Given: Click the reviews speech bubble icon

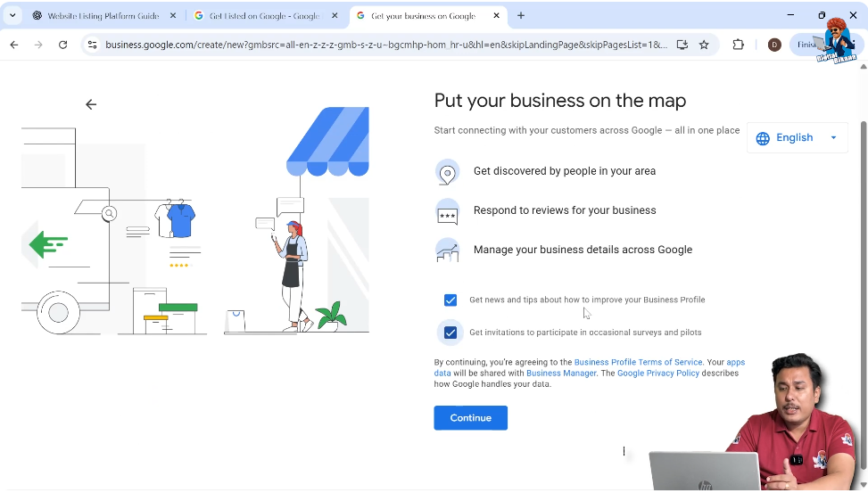Looking at the screenshot, I should [447, 212].
